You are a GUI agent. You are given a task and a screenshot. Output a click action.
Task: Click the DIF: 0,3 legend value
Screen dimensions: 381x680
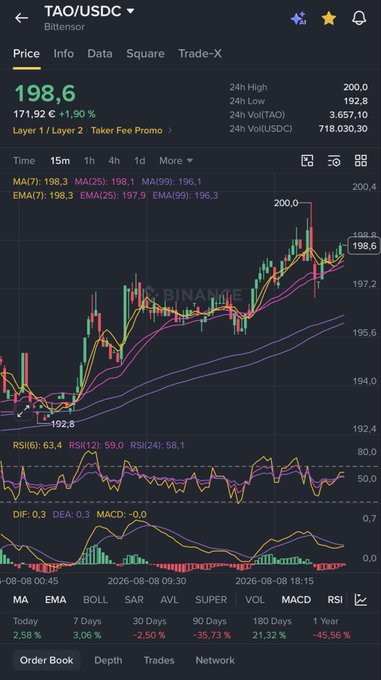pos(29,514)
